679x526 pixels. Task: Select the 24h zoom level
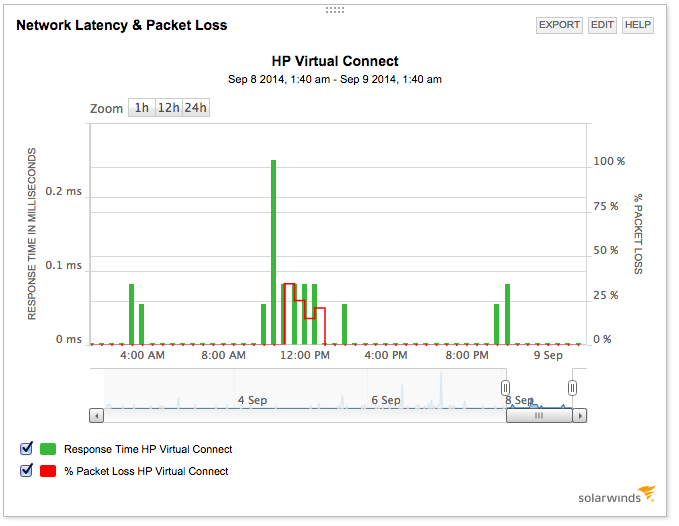point(196,108)
